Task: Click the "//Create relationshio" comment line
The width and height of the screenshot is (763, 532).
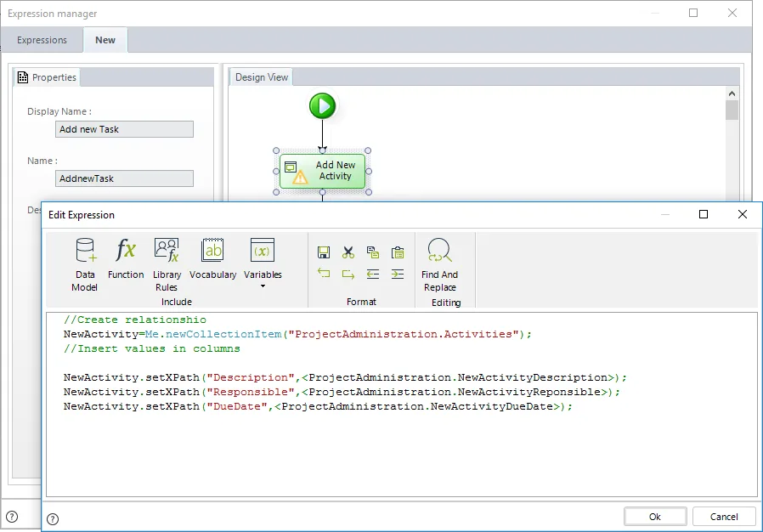Action: coord(135,320)
